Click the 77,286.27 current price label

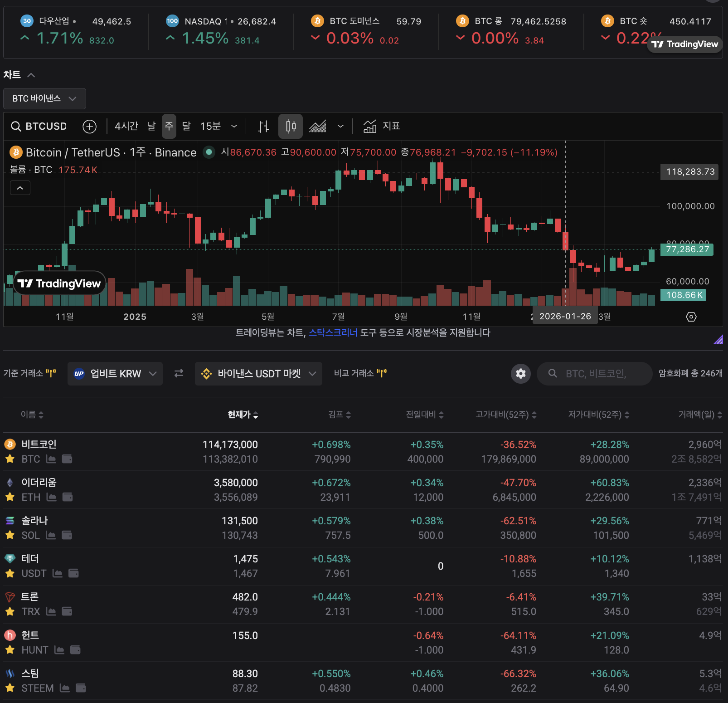point(687,249)
